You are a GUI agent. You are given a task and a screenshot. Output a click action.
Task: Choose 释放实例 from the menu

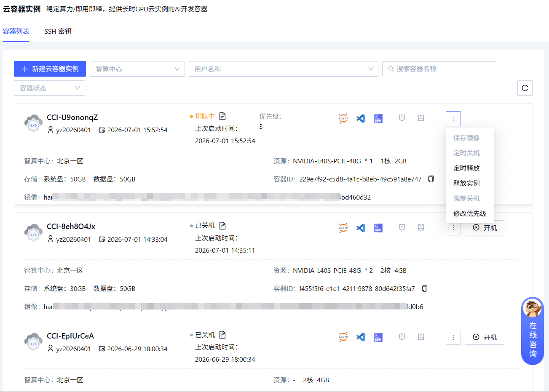click(x=470, y=183)
